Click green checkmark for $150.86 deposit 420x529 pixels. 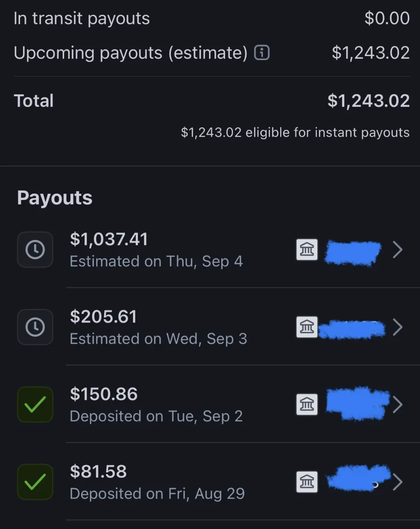(35, 405)
